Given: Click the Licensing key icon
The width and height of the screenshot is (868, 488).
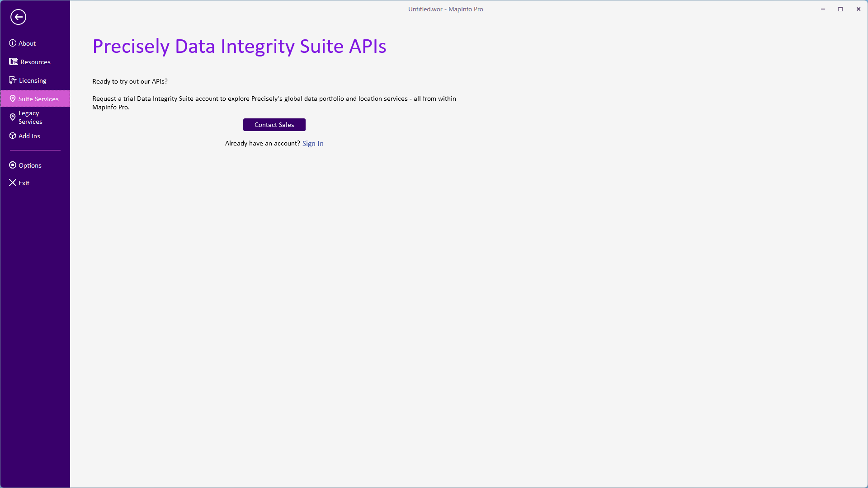Looking at the screenshot, I should 13,80.
